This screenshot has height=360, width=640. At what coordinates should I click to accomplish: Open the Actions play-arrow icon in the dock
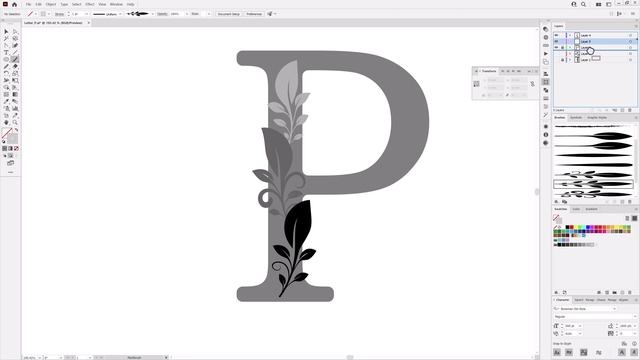[x=546, y=53]
